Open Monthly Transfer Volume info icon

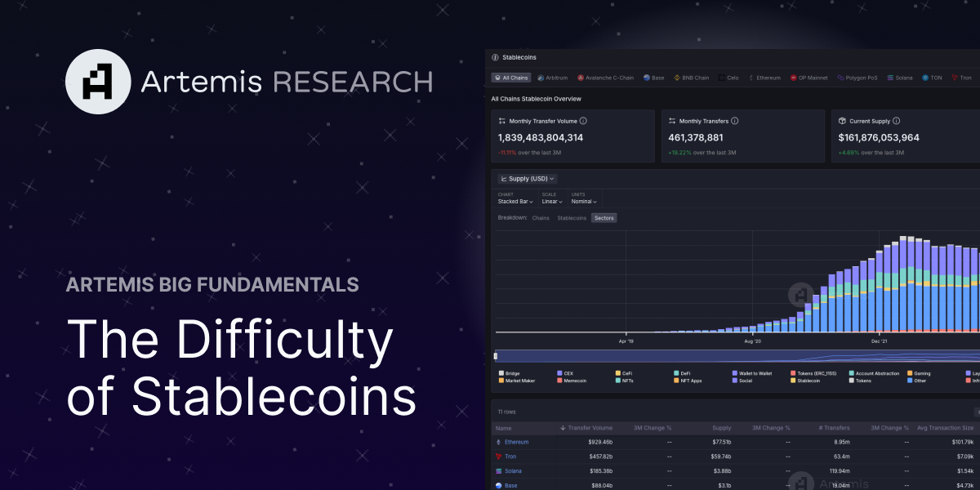click(583, 121)
